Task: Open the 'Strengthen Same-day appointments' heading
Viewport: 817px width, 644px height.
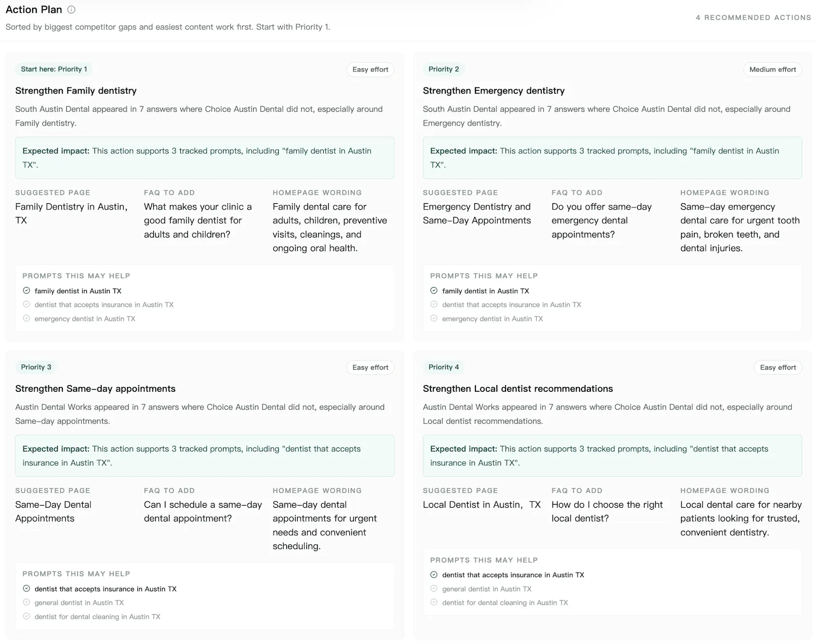Action: pyautogui.click(x=95, y=389)
